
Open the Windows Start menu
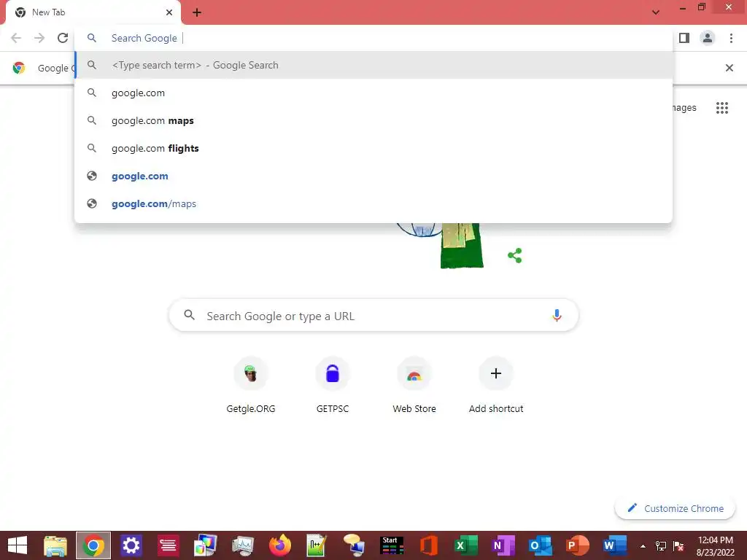pyautogui.click(x=18, y=545)
